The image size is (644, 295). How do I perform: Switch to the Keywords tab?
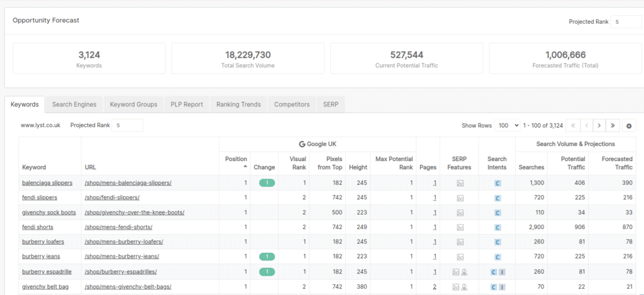point(25,104)
